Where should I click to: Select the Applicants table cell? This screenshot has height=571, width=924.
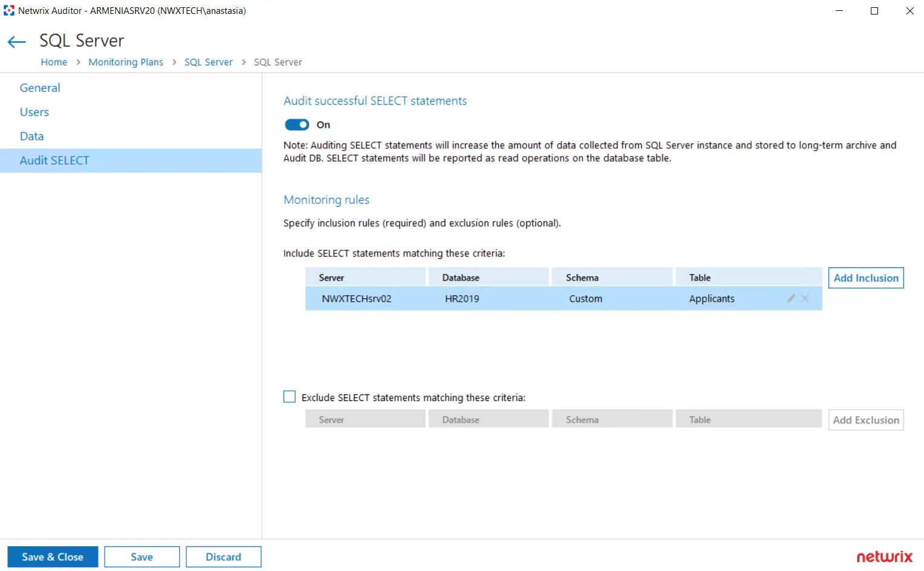712,299
